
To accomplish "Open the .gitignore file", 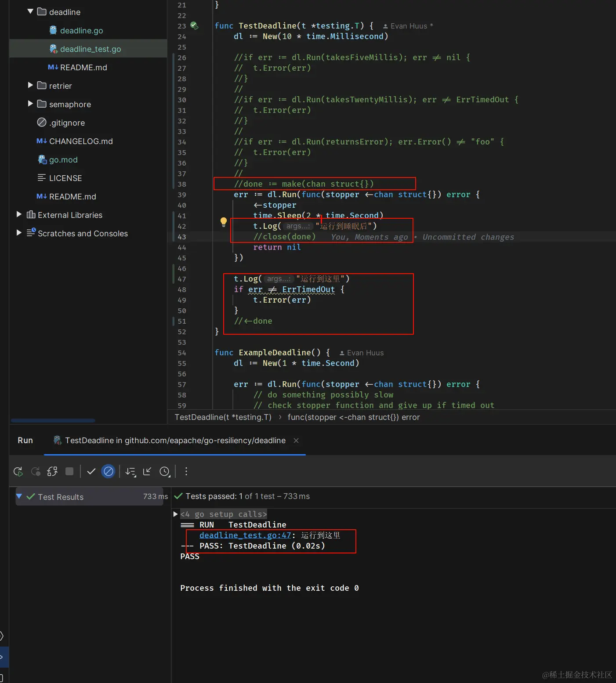I will click(x=67, y=123).
